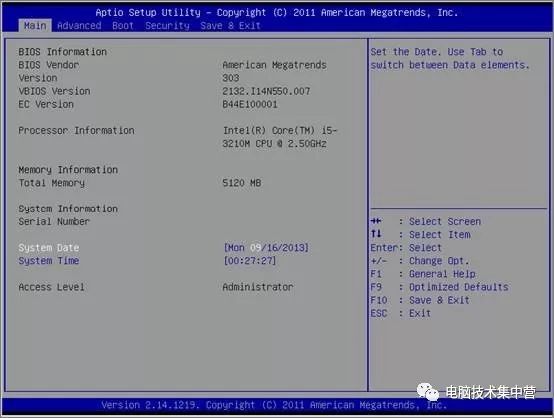The image size is (554, 418).
Task: Click the highlighted month field 09
Action: click(x=255, y=248)
